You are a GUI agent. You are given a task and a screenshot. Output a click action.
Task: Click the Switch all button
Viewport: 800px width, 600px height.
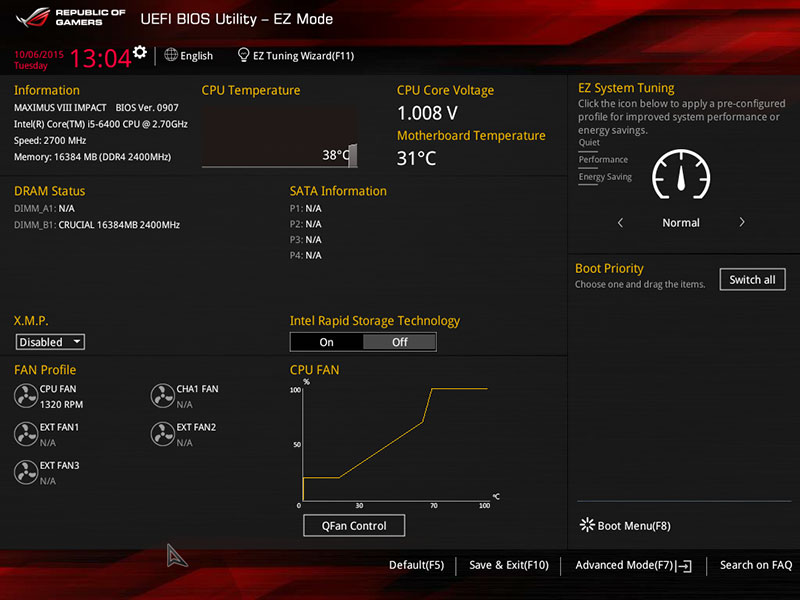coord(752,280)
